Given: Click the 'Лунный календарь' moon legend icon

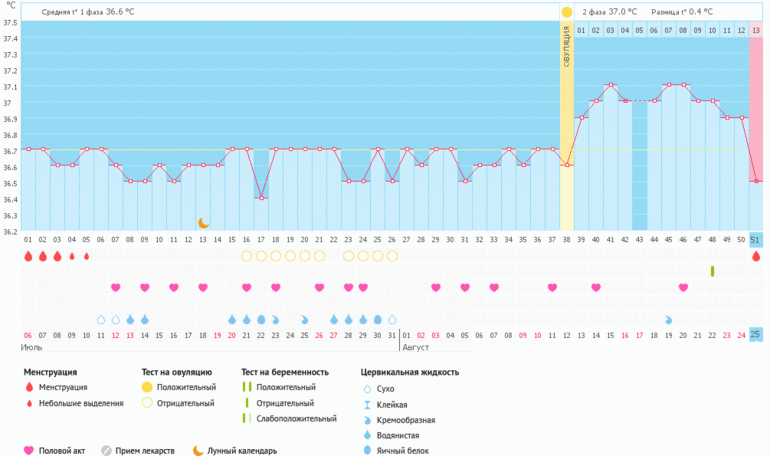Looking at the screenshot, I should (199, 450).
